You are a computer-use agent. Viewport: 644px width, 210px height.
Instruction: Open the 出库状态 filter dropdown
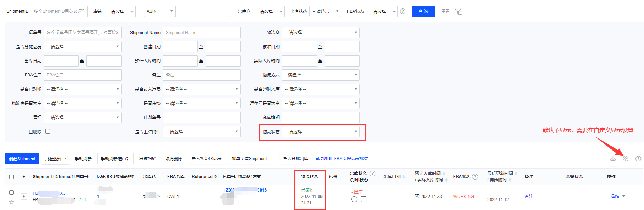click(325, 11)
